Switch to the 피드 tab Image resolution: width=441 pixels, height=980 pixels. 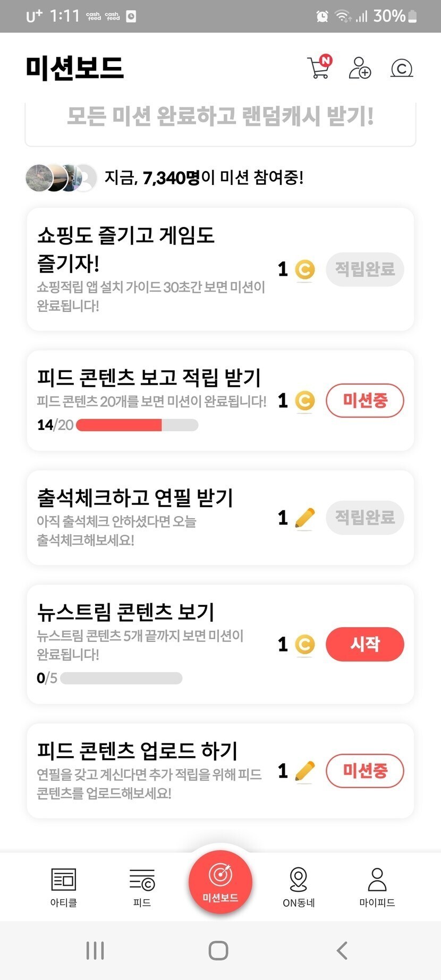coord(142,886)
